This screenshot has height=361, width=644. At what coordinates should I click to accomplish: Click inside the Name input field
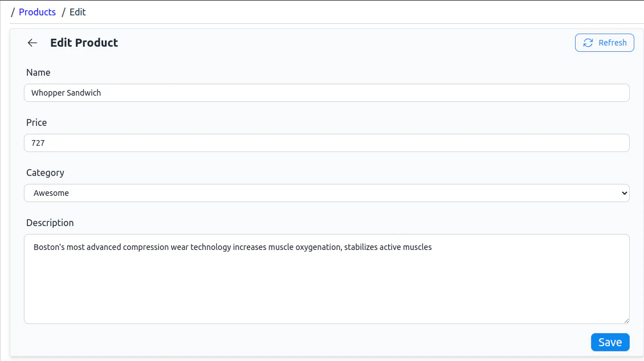pos(327,93)
